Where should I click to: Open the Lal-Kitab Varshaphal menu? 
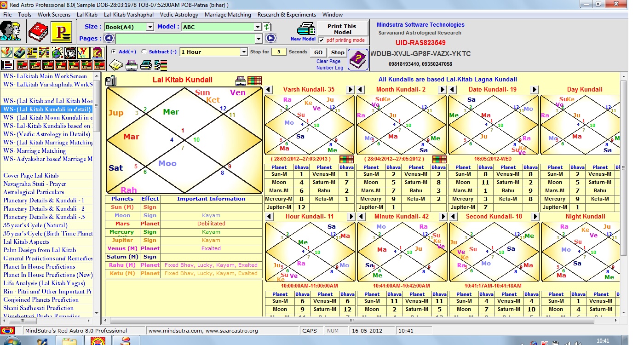129,15
